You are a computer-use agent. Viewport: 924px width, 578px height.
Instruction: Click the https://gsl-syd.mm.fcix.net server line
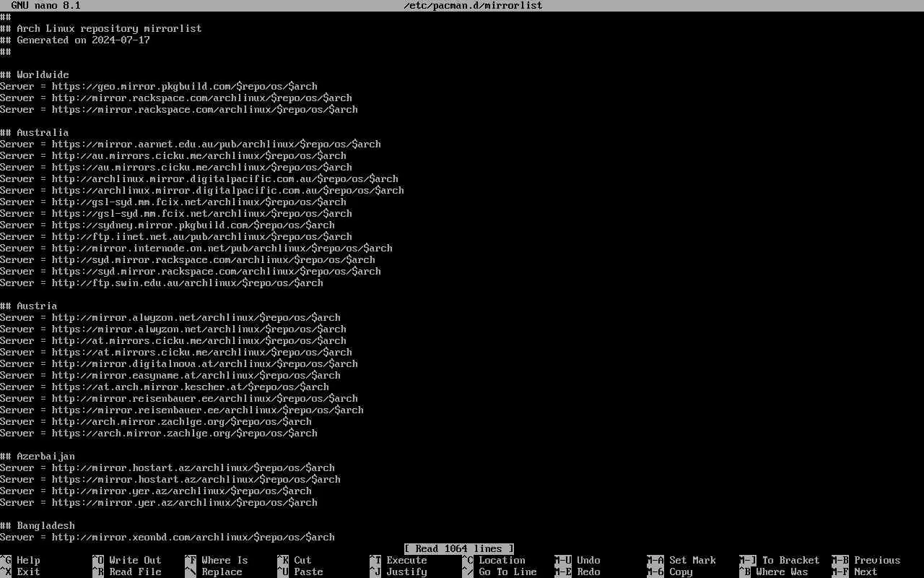[x=176, y=213]
